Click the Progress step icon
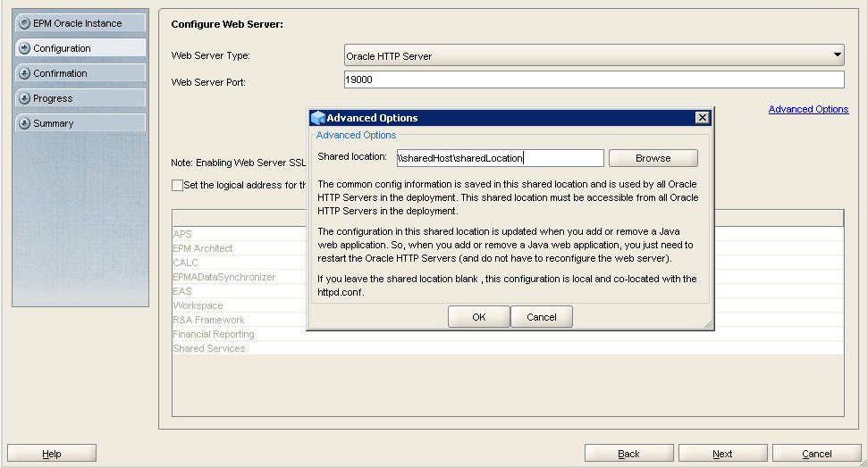The width and height of the screenshot is (868, 468). [24, 98]
